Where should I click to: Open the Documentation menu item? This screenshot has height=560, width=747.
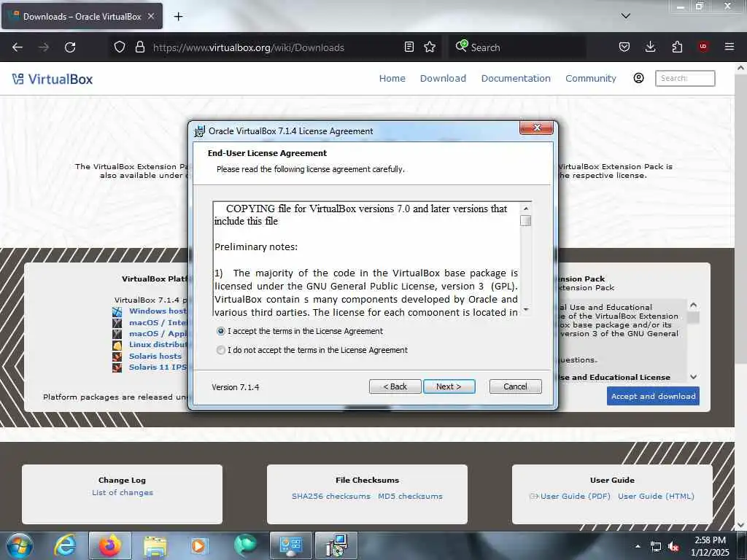click(516, 79)
